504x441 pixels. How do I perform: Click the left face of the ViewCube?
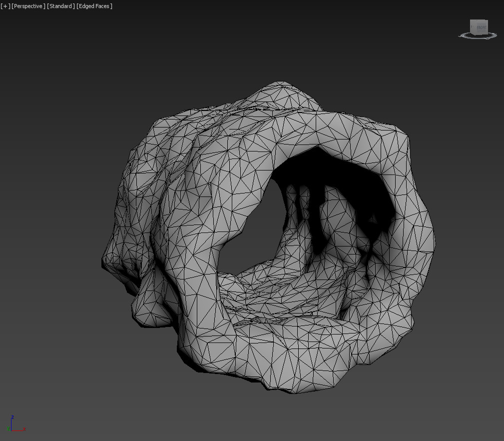click(472, 26)
